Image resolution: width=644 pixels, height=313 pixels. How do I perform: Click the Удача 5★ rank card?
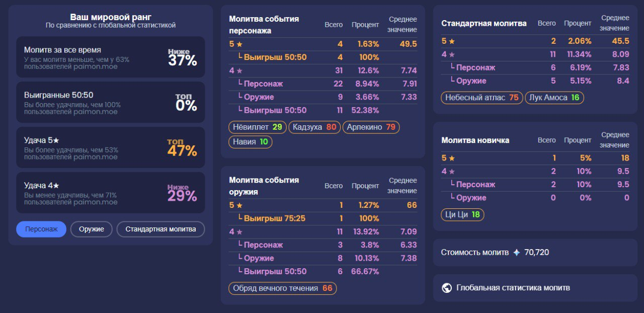110,147
